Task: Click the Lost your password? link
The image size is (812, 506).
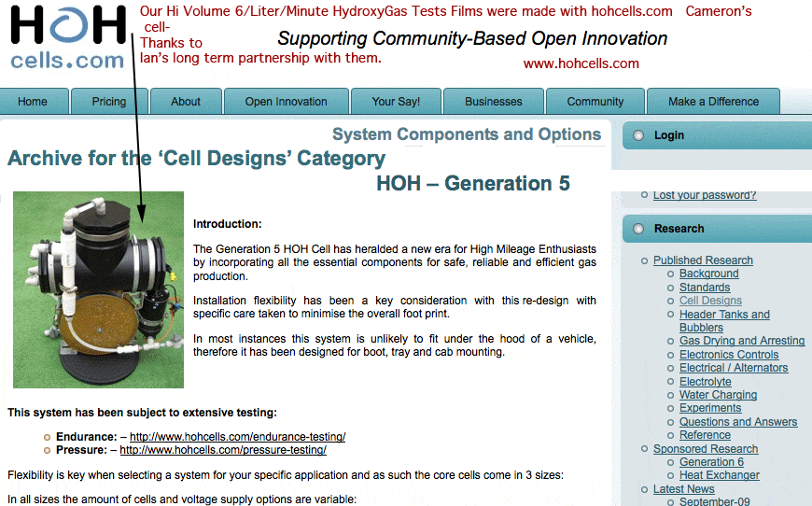Action: pyautogui.click(x=705, y=195)
